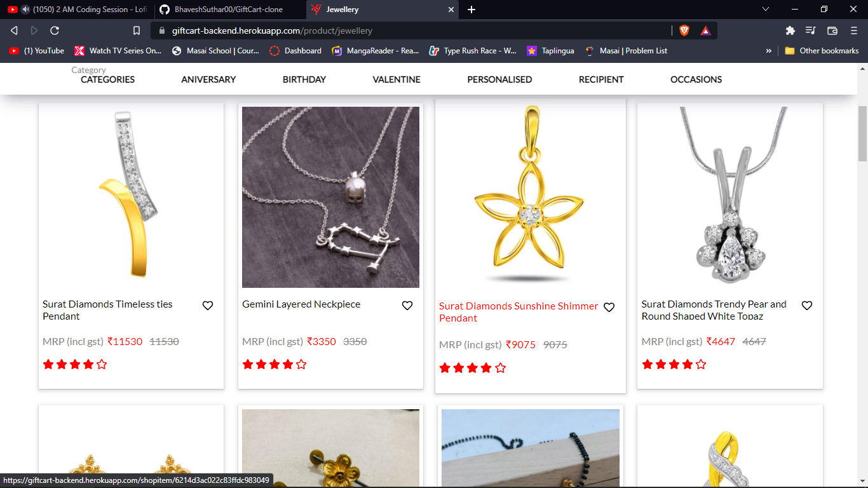Click Gemini Layered Neckpiece title
Viewport: 868px width, 488px height.
click(x=301, y=304)
